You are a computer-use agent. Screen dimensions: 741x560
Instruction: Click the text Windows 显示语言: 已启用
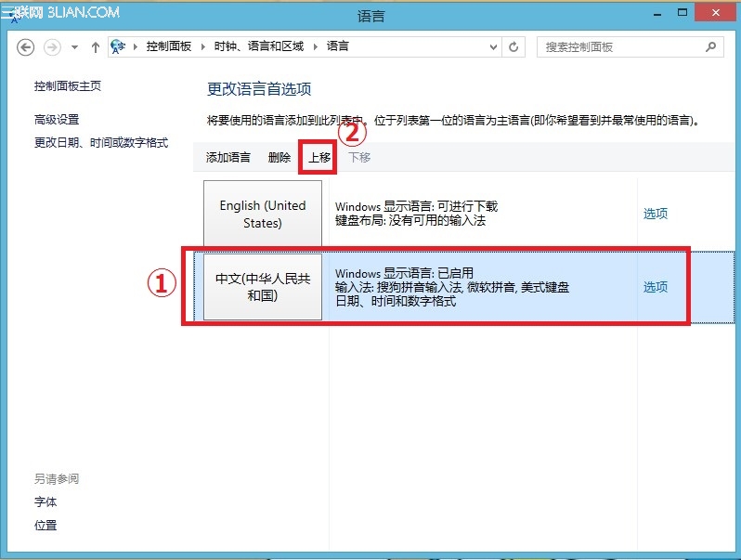pos(404,273)
